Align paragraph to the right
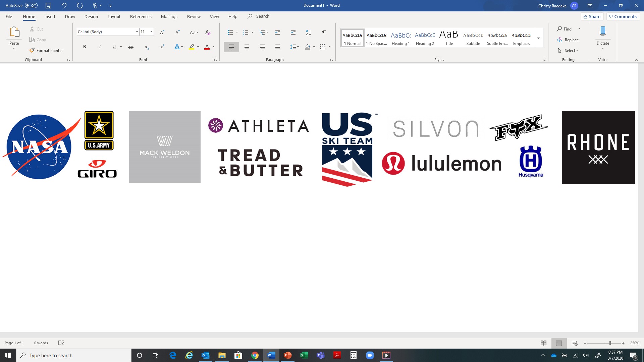The width and height of the screenshot is (644, 362). (x=262, y=47)
